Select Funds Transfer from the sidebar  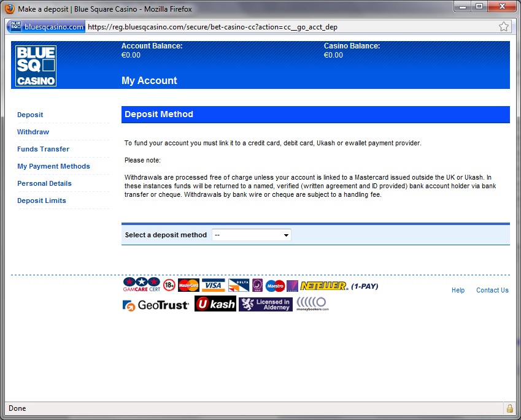(43, 149)
